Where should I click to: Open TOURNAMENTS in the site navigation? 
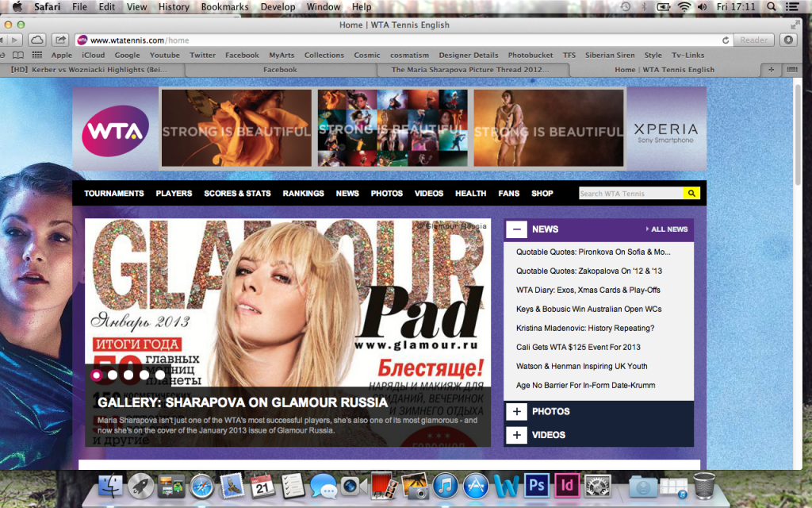pos(114,194)
